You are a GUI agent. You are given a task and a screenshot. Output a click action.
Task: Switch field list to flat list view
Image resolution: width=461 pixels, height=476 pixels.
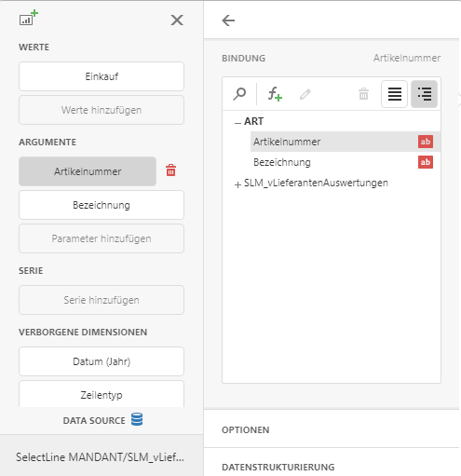[395, 94]
